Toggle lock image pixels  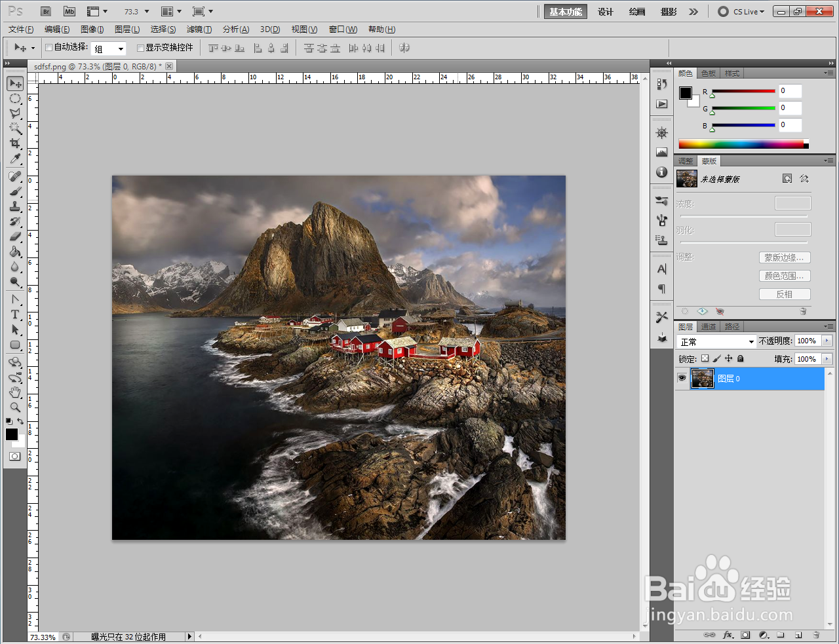click(x=716, y=358)
